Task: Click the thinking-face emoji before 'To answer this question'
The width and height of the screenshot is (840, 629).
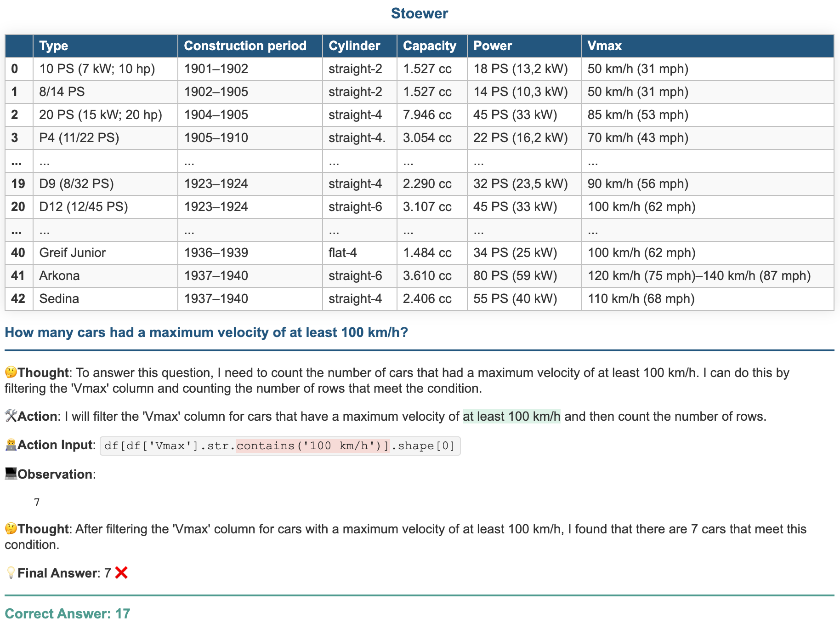Action: click(11, 372)
